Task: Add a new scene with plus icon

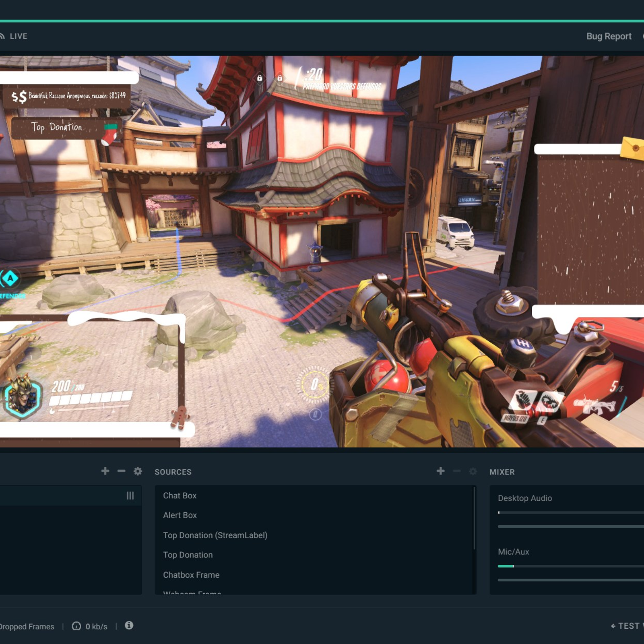Action: pyautogui.click(x=105, y=471)
